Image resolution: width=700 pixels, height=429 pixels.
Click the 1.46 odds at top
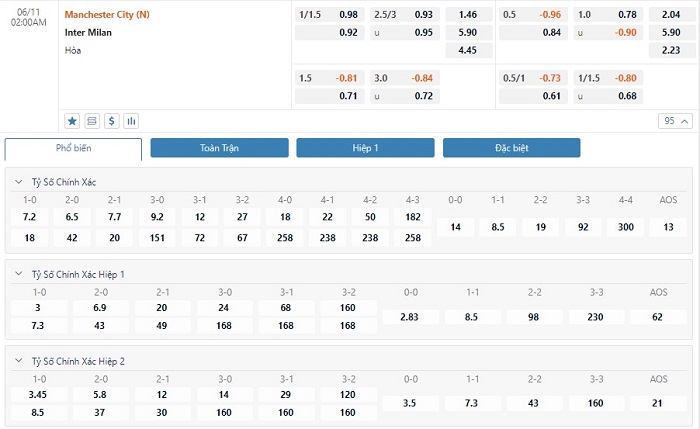coord(467,15)
